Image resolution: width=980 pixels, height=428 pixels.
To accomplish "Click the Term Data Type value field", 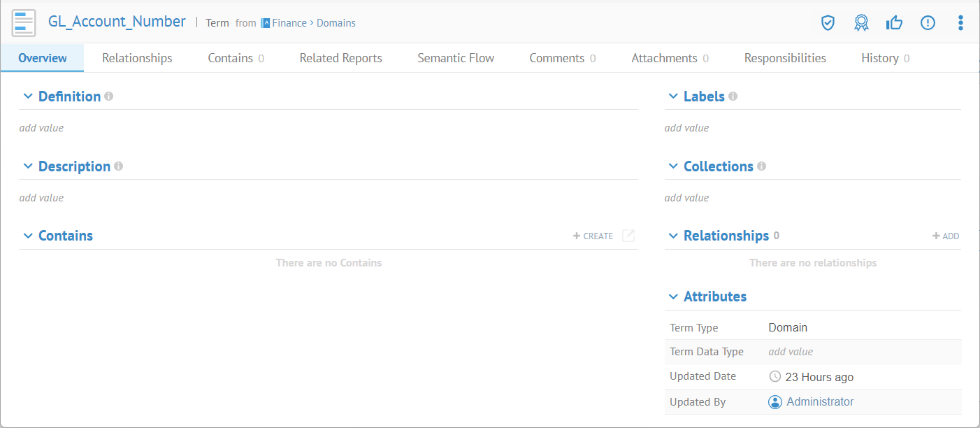I will coord(791,352).
